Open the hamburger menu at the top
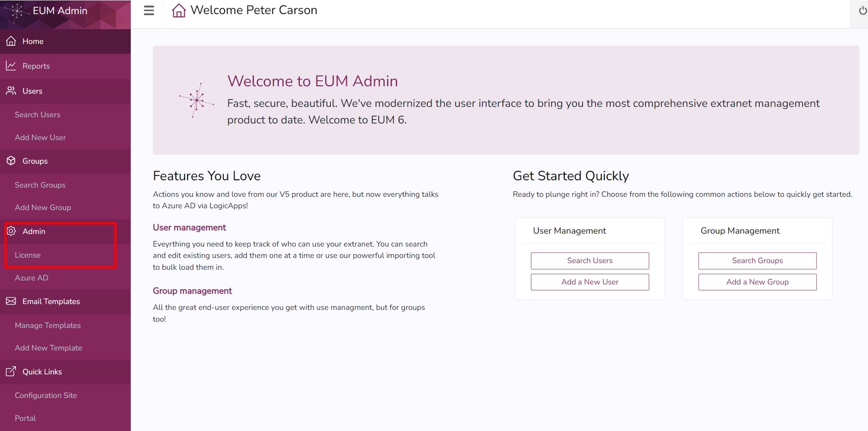The width and height of the screenshot is (868, 431). [x=148, y=11]
